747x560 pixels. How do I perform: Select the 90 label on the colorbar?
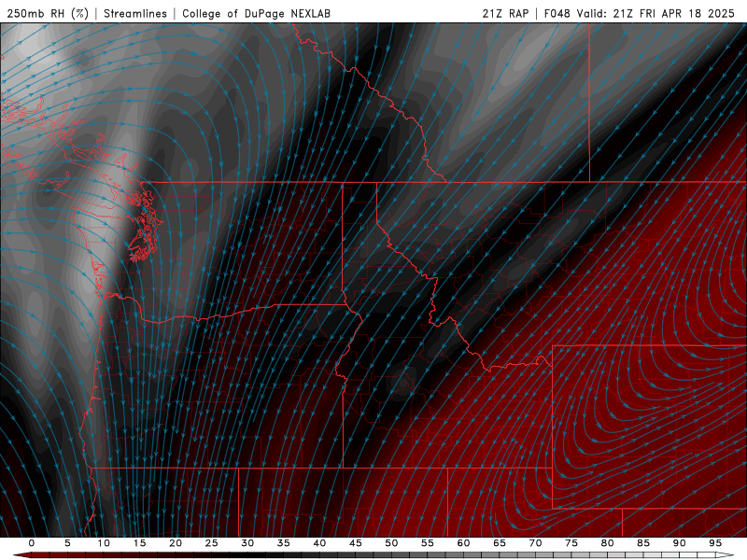click(679, 543)
